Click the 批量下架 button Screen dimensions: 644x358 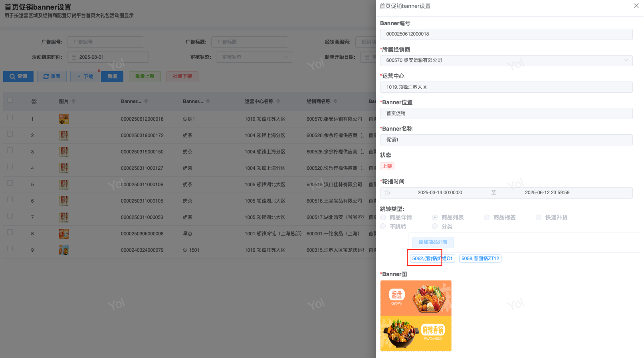(x=182, y=77)
